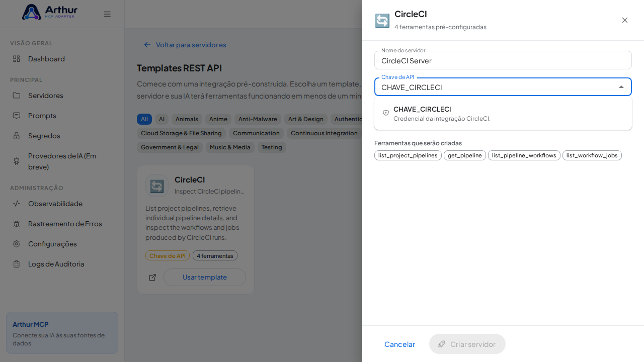Image resolution: width=644 pixels, height=362 pixels.
Task: Click the get_pipeline tool chip
Action: (465, 155)
